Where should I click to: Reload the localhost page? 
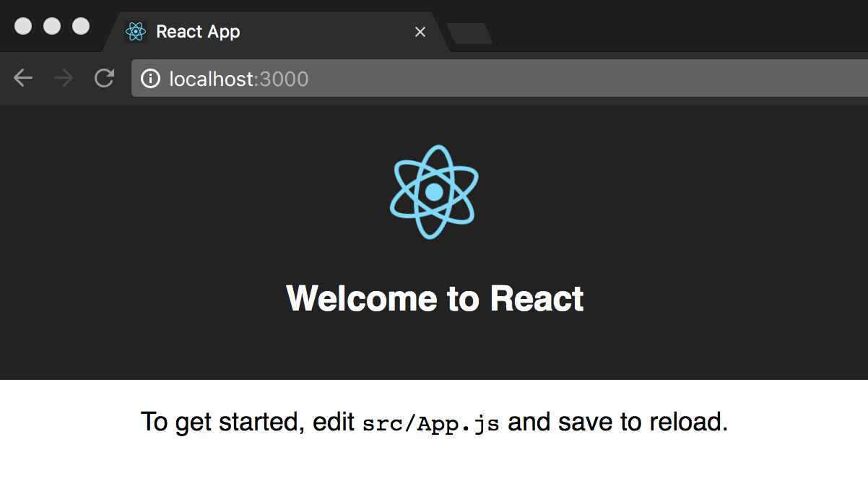click(x=105, y=78)
